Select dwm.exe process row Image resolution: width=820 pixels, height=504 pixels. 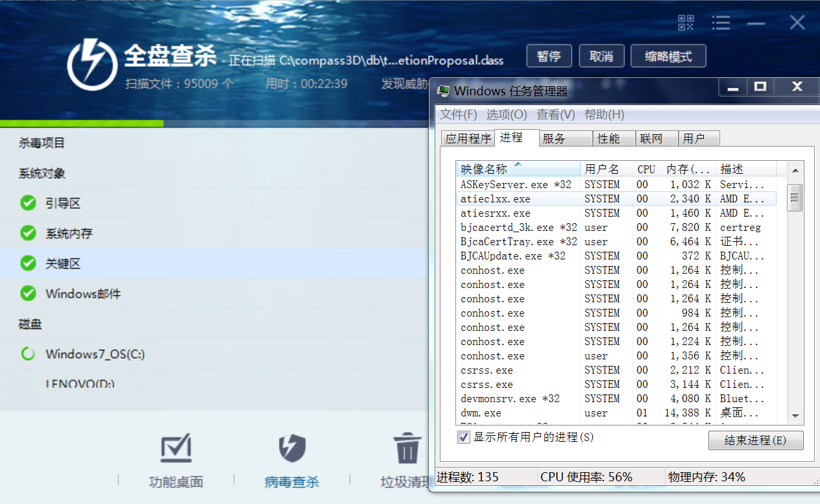(616, 413)
